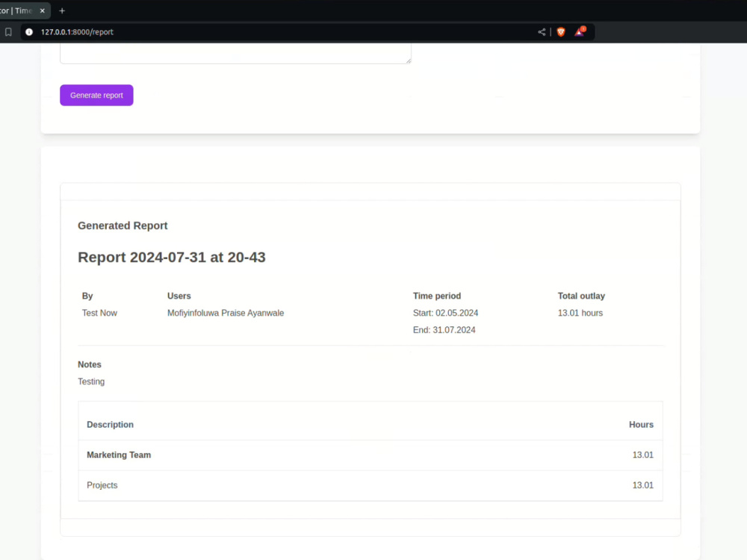Image resolution: width=747 pixels, height=560 pixels.
Task: Click the Notes label
Action: 90,364
